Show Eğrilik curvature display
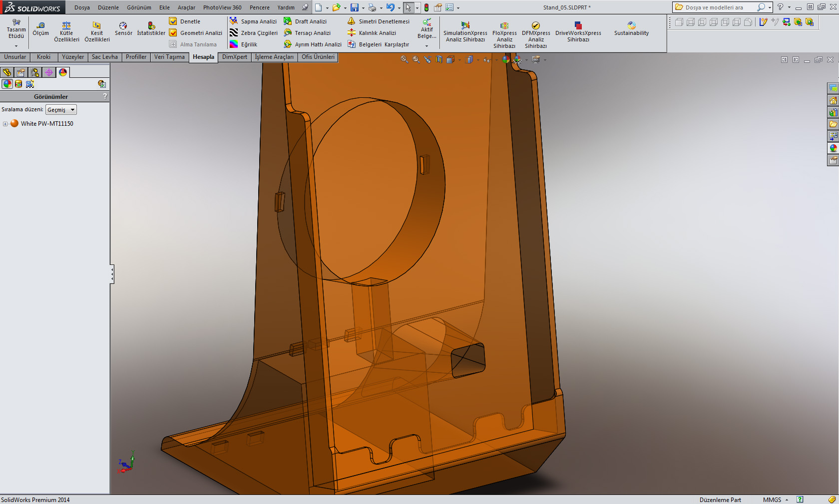 244,44
